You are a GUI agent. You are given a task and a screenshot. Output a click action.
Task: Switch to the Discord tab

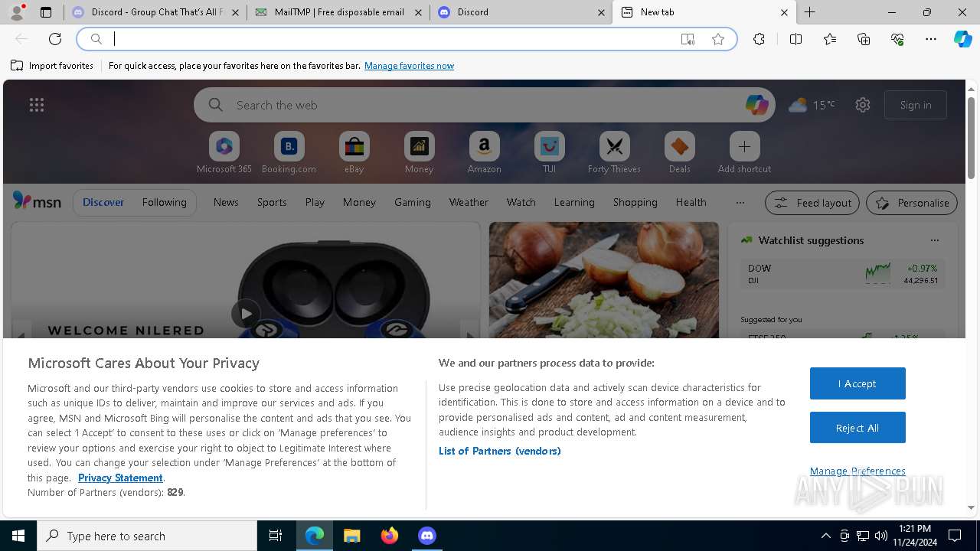coord(521,12)
